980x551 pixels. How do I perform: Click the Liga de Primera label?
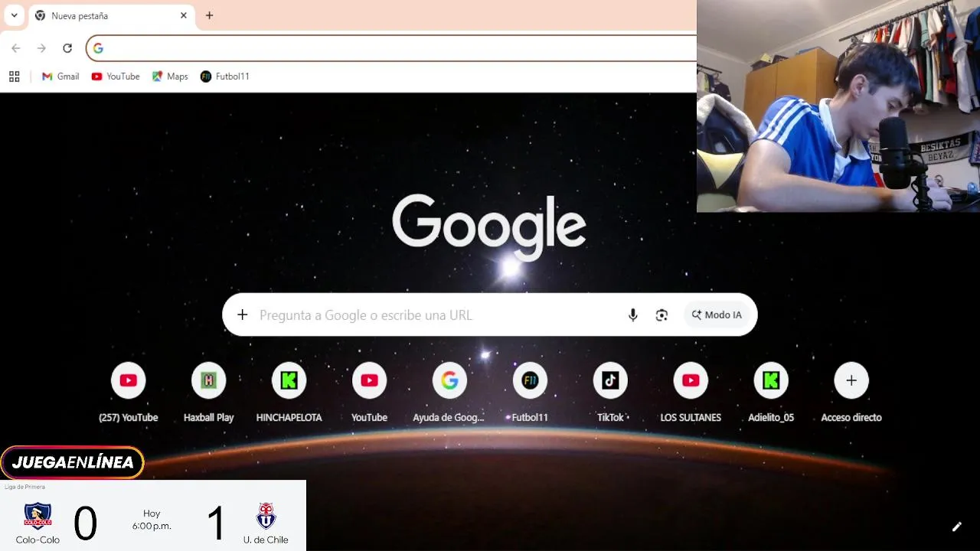click(x=24, y=487)
